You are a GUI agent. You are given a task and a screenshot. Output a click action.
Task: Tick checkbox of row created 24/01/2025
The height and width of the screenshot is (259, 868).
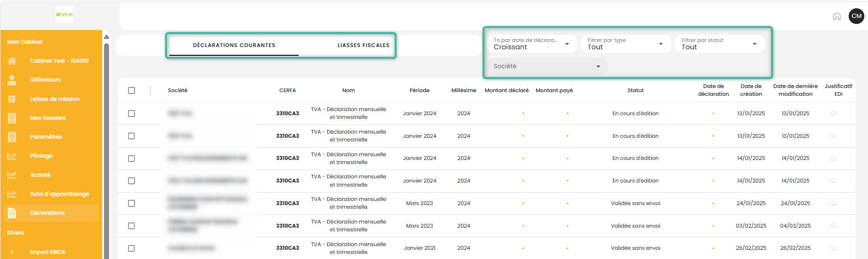point(132,203)
